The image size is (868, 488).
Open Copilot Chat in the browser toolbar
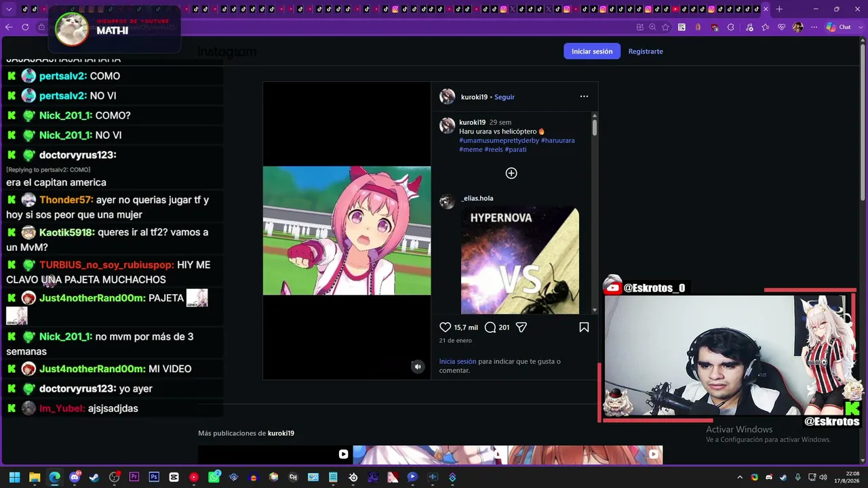[838, 27]
